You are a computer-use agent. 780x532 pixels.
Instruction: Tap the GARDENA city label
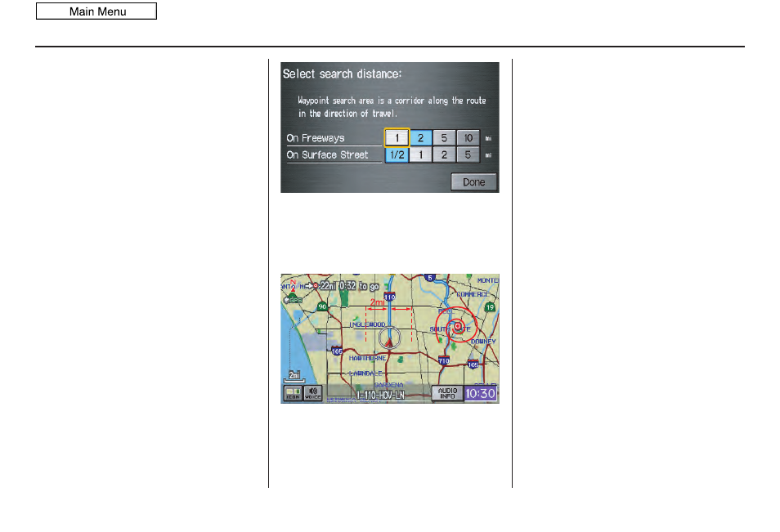pyautogui.click(x=388, y=386)
